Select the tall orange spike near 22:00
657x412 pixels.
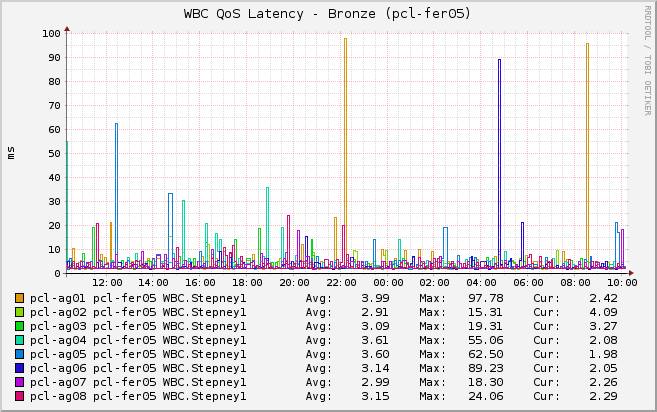345,150
